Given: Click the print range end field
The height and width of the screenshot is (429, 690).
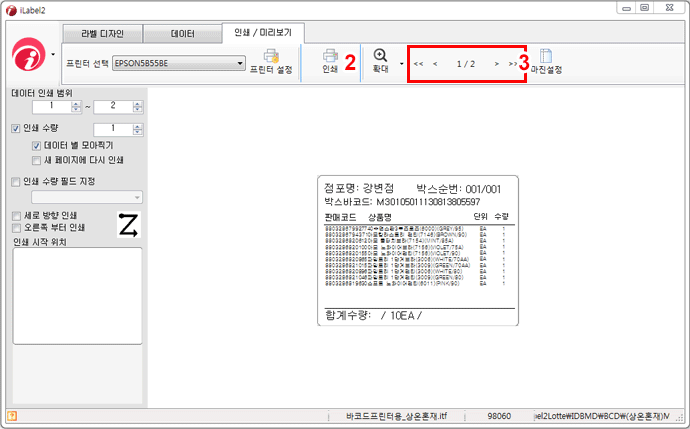Looking at the screenshot, I should pos(113,106).
